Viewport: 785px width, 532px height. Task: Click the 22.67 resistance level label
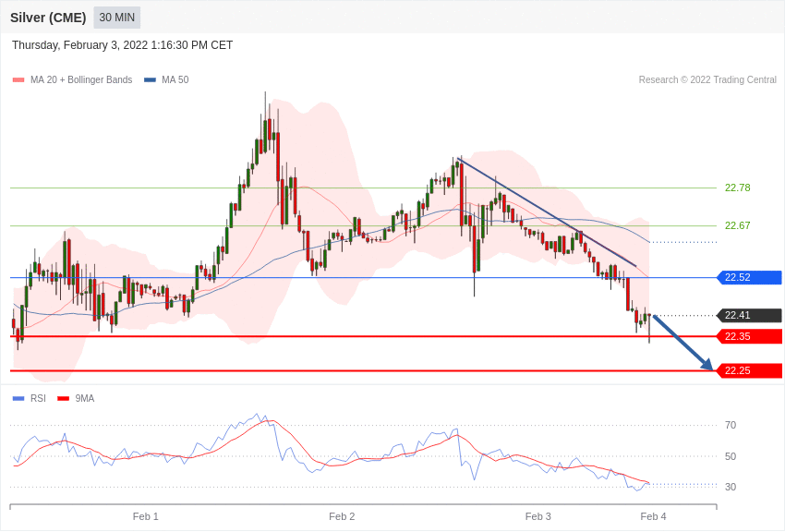[738, 225]
